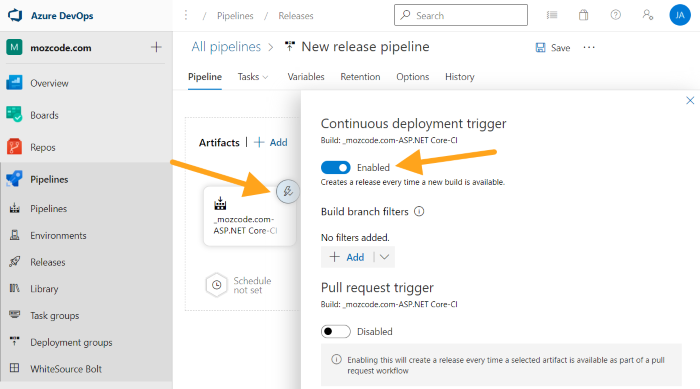This screenshot has width=700, height=389.
Task: Switch to the Retention tab
Action: point(360,77)
